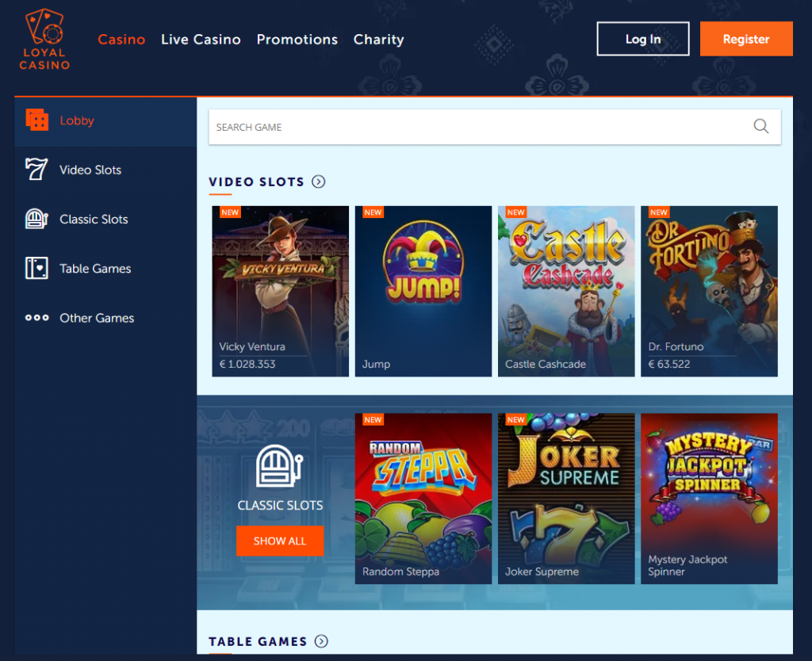Screen dimensions: 812x661
Task: Open the Vicky Ventura game thumbnail
Action: point(280,291)
